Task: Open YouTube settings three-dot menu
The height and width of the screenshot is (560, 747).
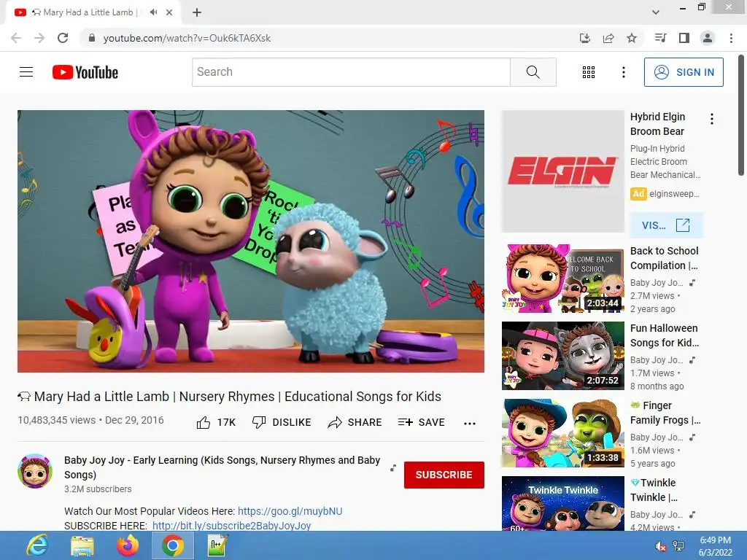Action: [623, 72]
